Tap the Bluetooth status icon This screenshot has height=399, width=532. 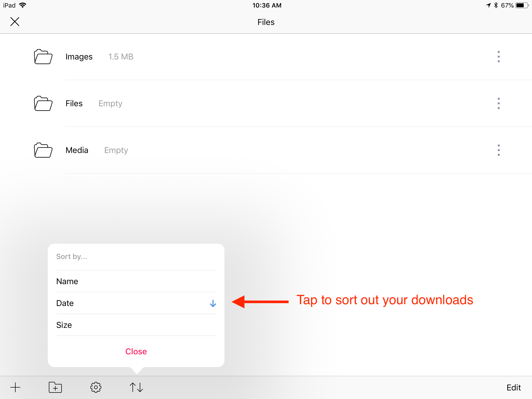click(x=496, y=5)
